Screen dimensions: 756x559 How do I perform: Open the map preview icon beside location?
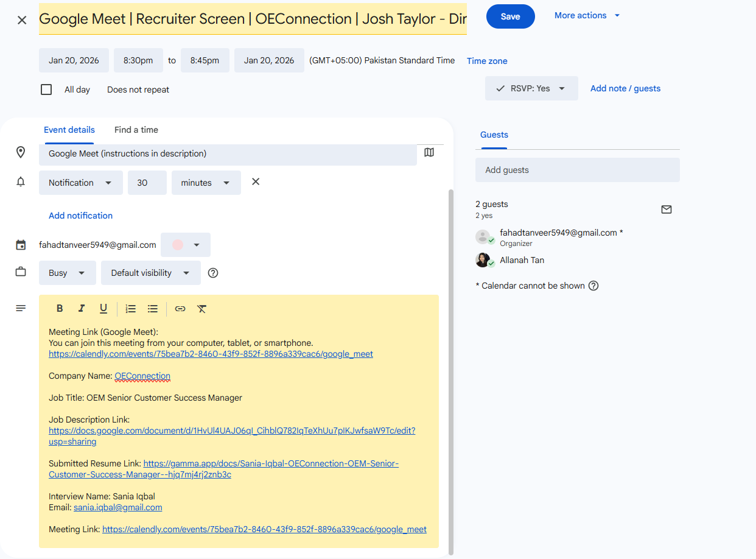(x=429, y=152)
